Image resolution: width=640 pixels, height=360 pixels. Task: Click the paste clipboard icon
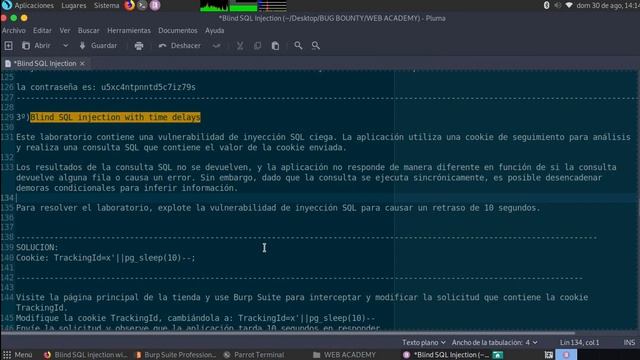click(276, 46)
